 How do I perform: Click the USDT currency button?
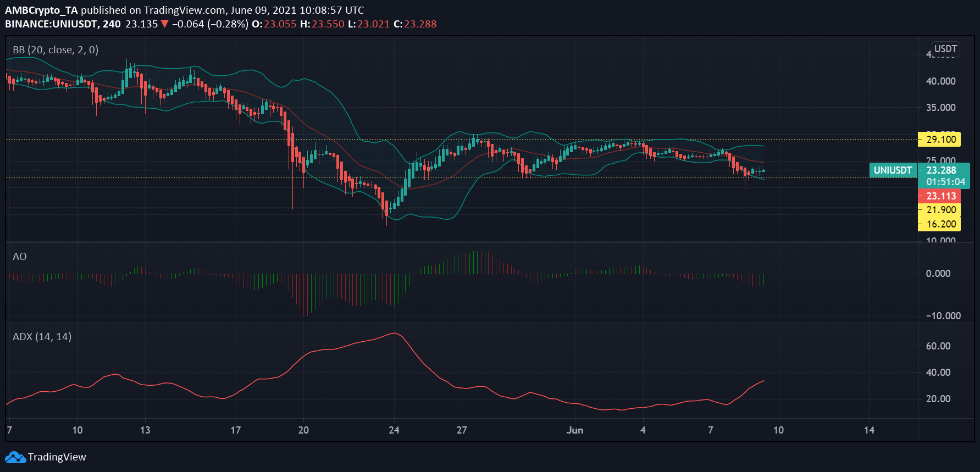(945, 49)
